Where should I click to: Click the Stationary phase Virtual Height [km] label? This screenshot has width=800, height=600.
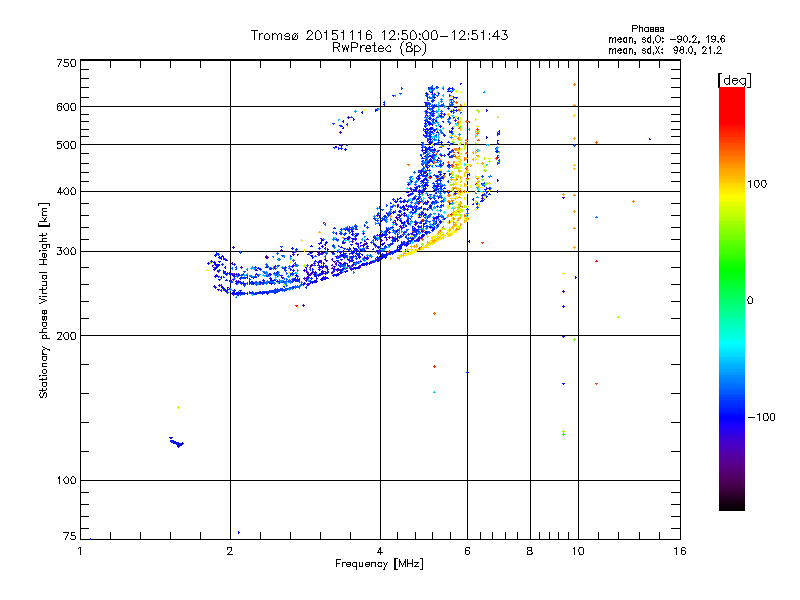coord(44,301)
